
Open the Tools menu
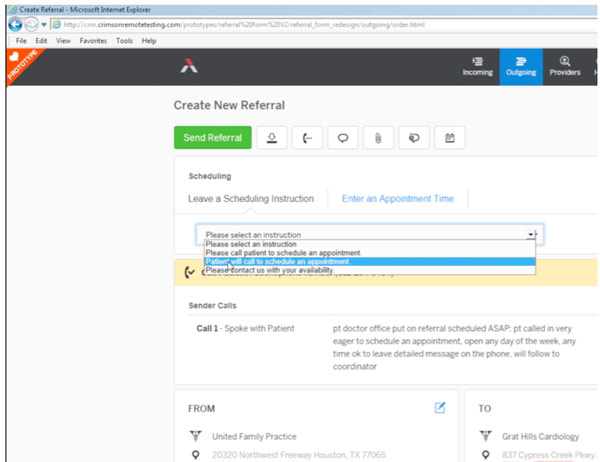pos(124,41)
